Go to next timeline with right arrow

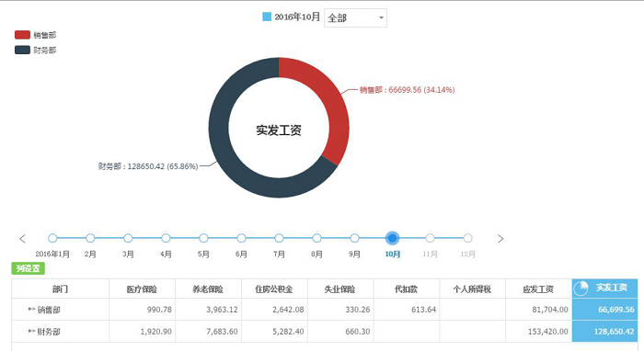coord(500,239)
